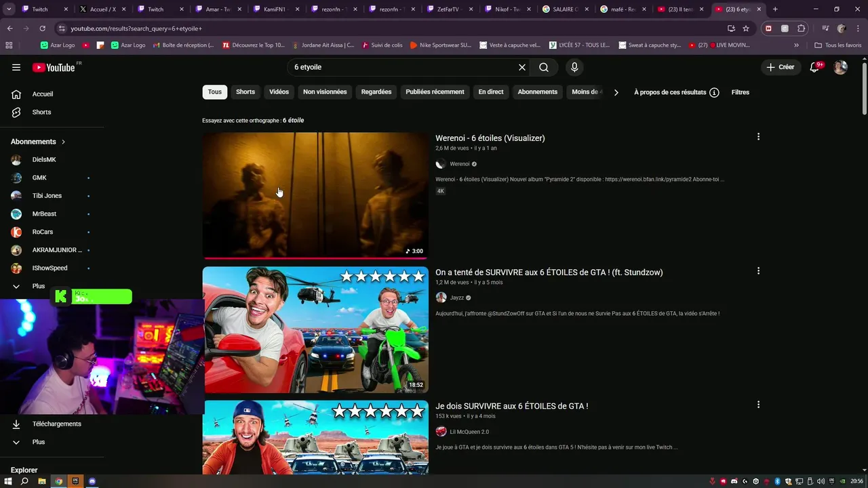Click the YouTube logo
Image resolution: width=868 pixels, height=488 pixels.
54,67
